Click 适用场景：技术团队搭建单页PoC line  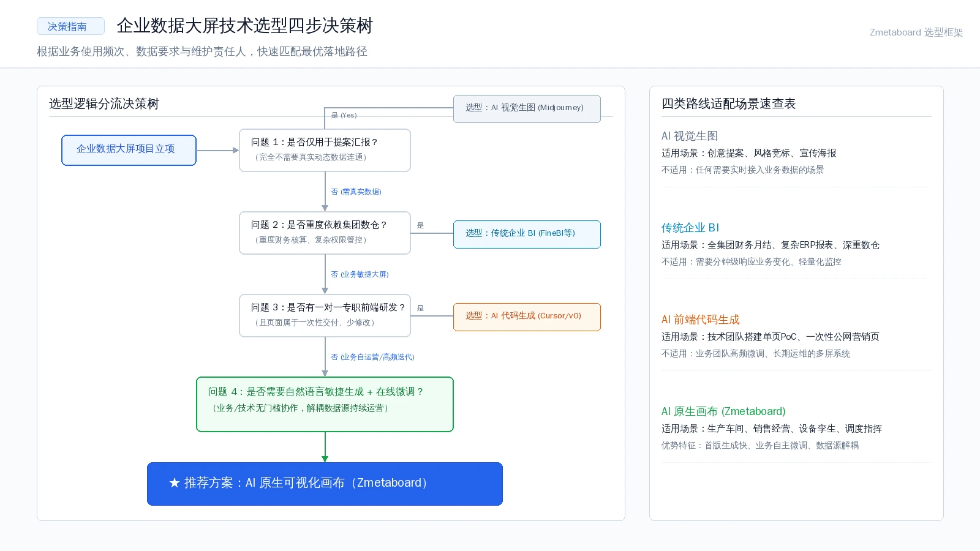771,337
